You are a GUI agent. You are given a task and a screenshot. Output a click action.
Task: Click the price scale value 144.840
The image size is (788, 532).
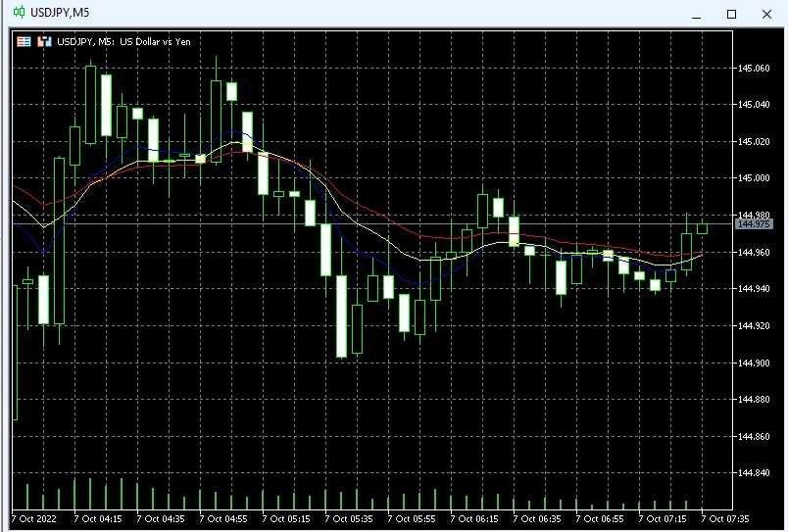(754, 472)
